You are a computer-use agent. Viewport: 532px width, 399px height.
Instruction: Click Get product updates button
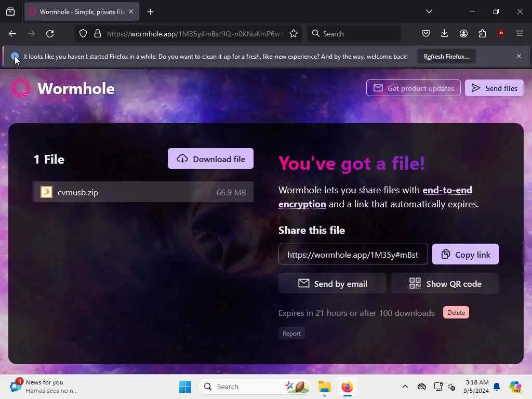point(413,88)
